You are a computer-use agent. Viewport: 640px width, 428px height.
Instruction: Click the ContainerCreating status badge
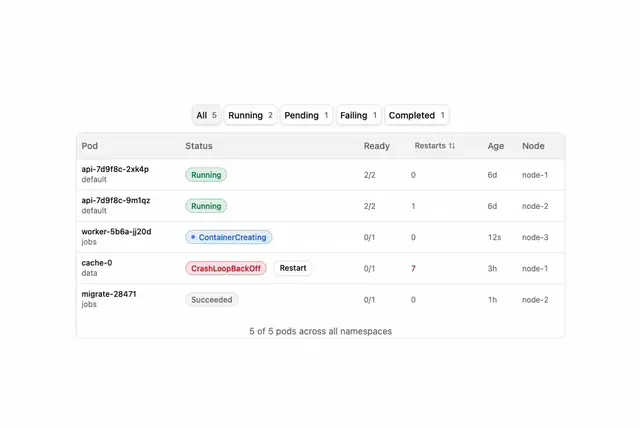(229, 237)
